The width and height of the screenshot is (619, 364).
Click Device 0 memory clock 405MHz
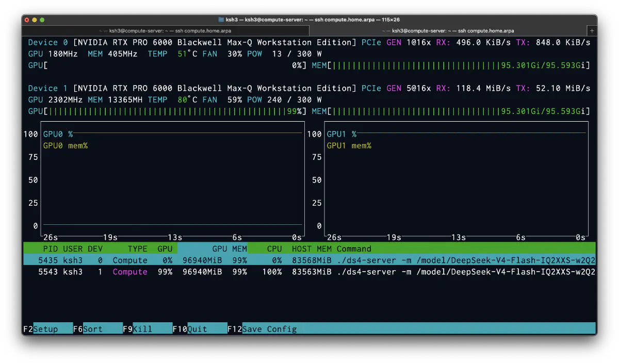[x=123, y=54]
